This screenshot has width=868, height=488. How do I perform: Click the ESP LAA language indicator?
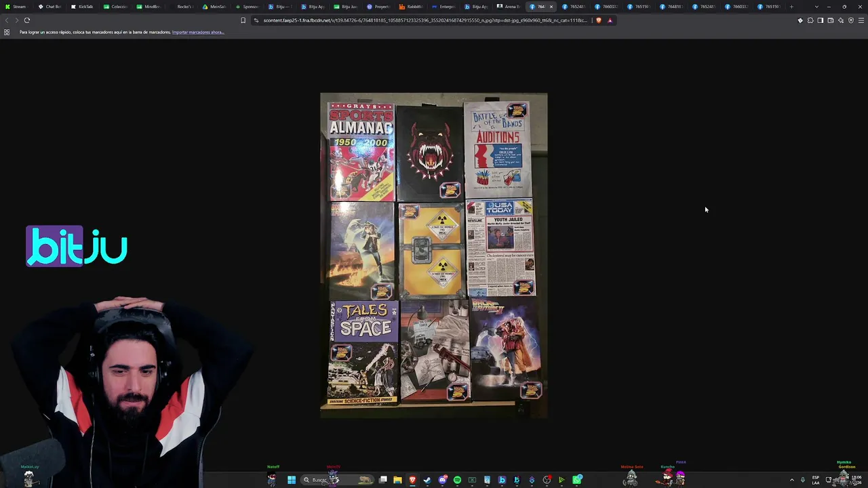pos(816,481)
